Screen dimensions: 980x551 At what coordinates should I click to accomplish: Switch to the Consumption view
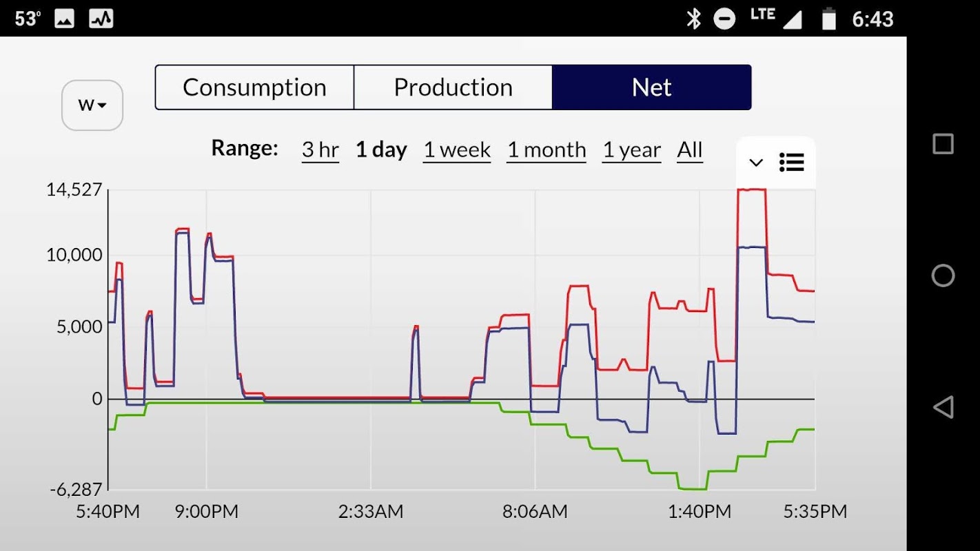[x=254, y=87]
